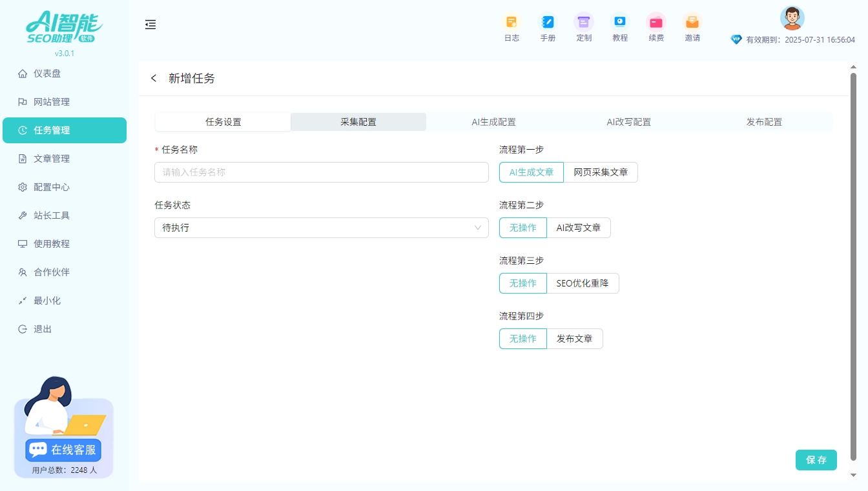The width and height of the screenshot is (868, 491).
Task: Select 网页采集文章 as the first step
Action: point(601,172)
